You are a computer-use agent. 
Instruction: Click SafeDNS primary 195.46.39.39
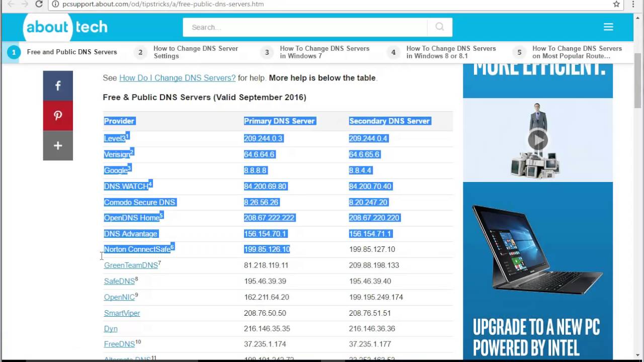(265, 281)
